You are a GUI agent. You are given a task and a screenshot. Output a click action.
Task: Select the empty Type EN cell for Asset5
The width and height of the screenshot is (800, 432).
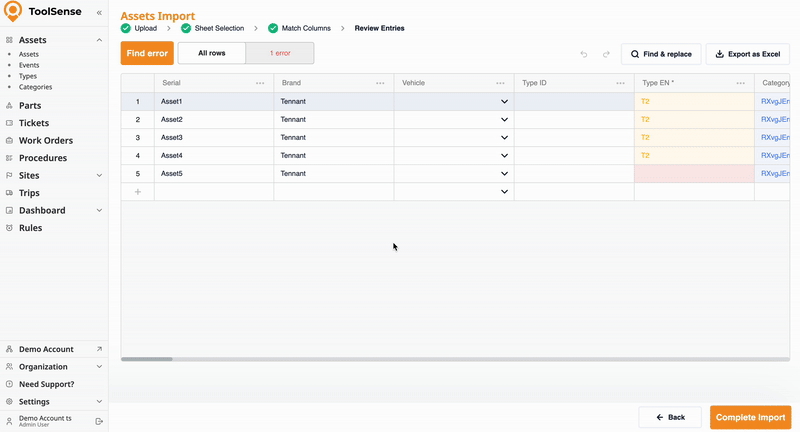point(694,173)
